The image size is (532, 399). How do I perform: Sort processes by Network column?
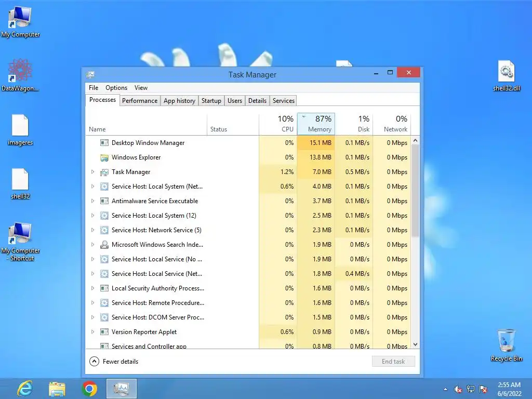click(x=392, y=124)
